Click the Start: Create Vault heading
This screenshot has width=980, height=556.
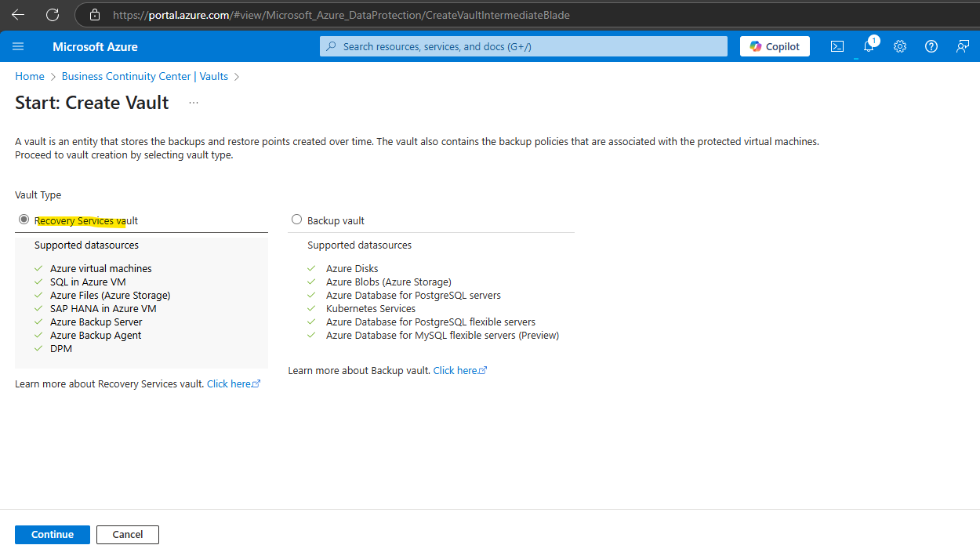click(92, 103)
